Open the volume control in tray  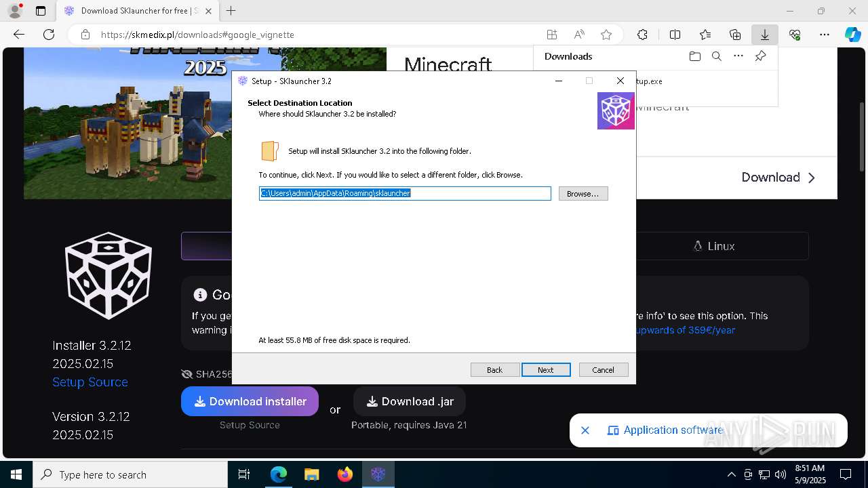[780, 474]
